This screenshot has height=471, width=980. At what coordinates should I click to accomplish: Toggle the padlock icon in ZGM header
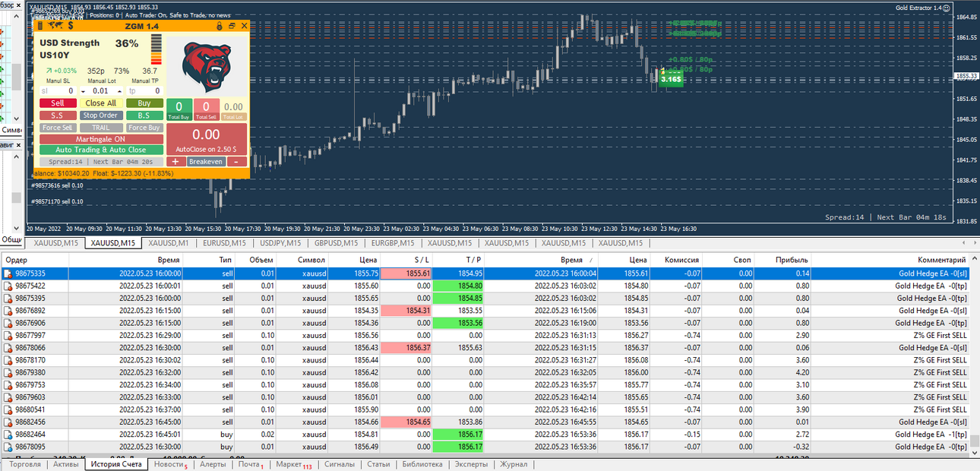click(x=220, y=26)
